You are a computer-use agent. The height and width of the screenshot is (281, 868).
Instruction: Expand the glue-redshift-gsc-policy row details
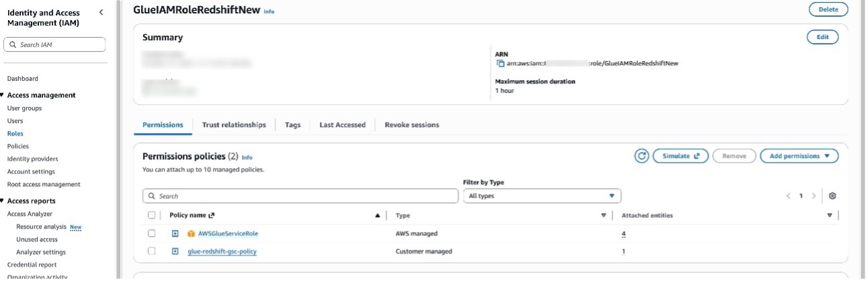(175, 251)
